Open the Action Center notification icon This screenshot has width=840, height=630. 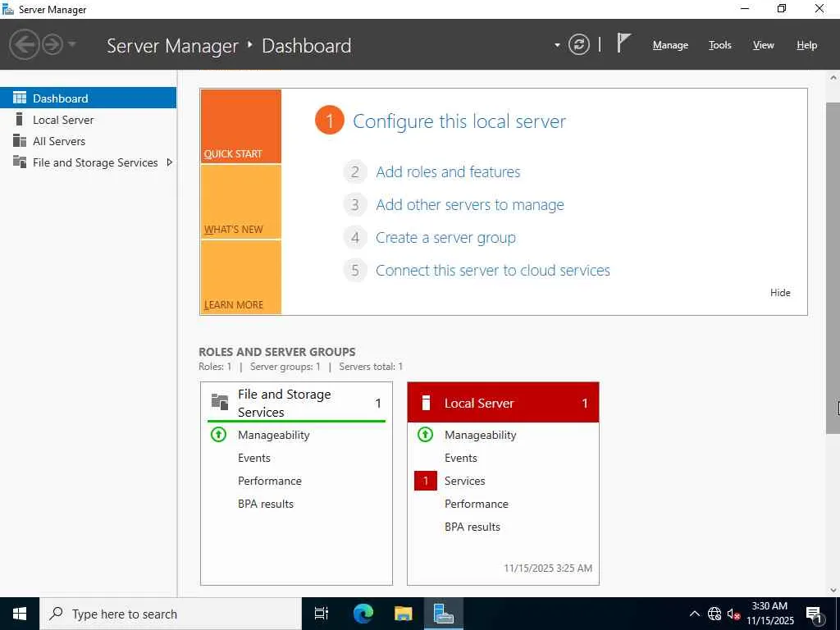click(815, 614)
